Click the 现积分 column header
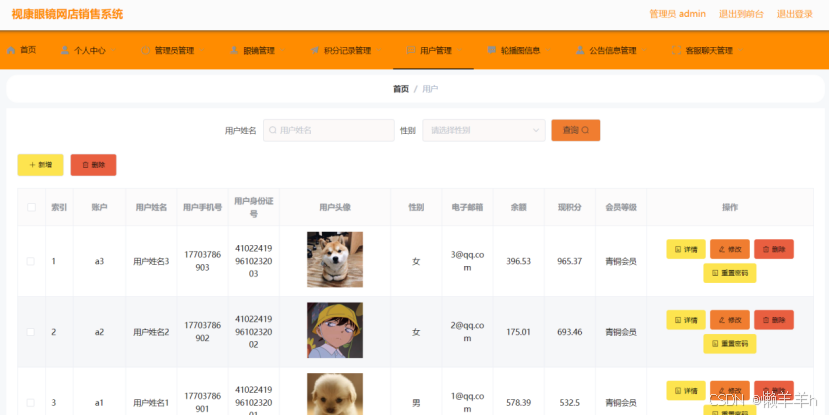This screenshot has width=830, height=416. coord(570,207)
